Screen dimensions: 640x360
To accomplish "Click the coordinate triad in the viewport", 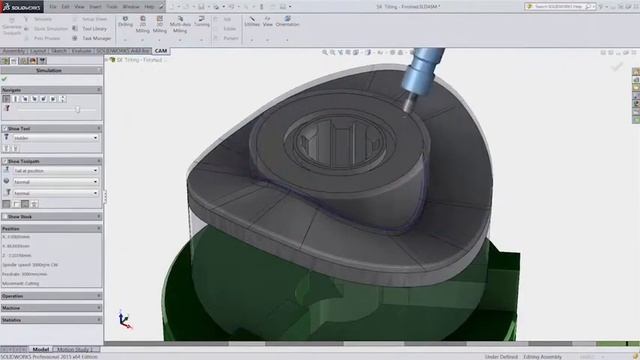I will pos(124,320).
